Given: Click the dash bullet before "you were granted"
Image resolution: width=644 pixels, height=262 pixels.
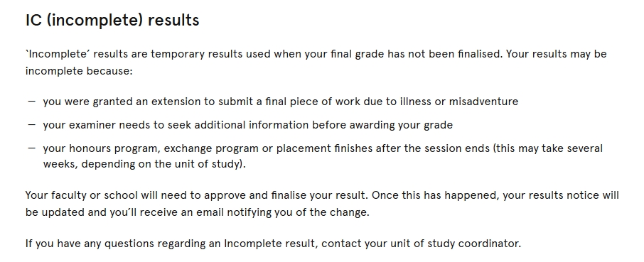Looking at the screenshot, I should click(x=31, y=101).
